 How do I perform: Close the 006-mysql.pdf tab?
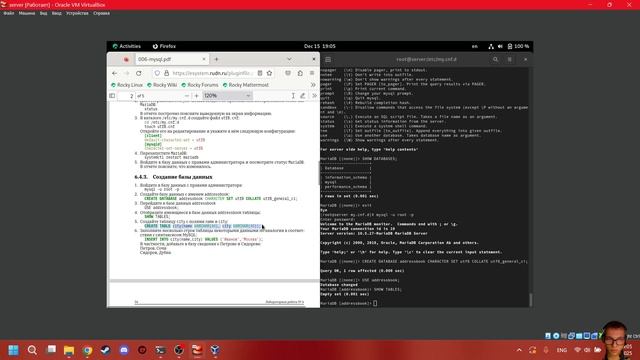tap(204, 59)
